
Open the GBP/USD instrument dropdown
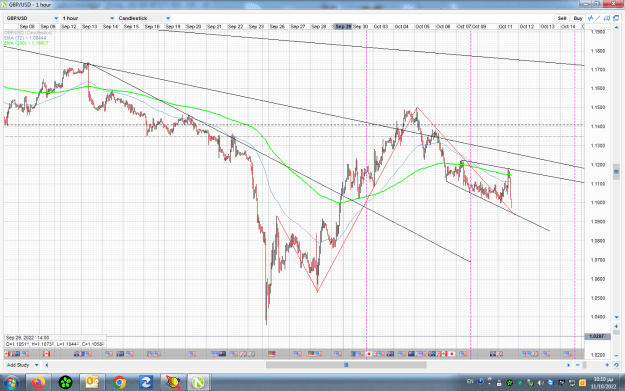pyautogui.click(x=32, y=18)
